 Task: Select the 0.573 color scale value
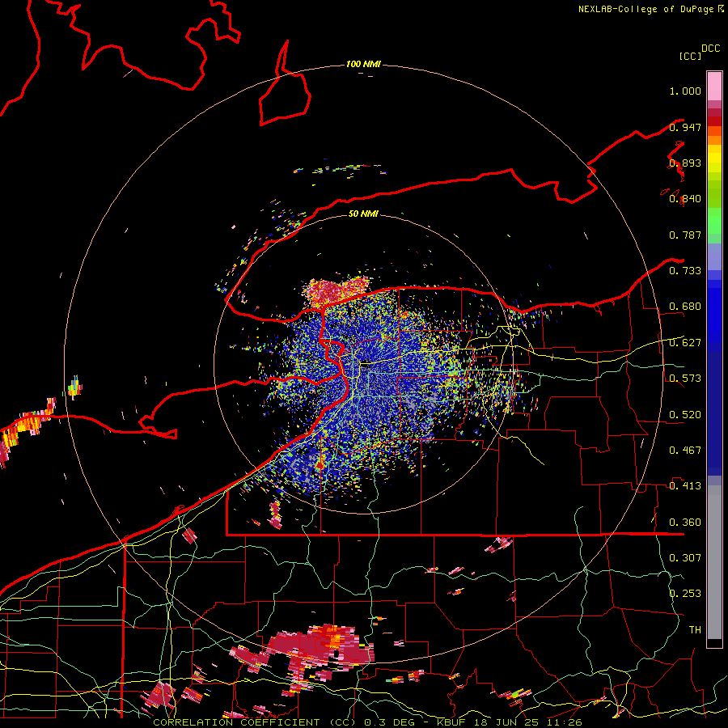(x=685, y=379)
